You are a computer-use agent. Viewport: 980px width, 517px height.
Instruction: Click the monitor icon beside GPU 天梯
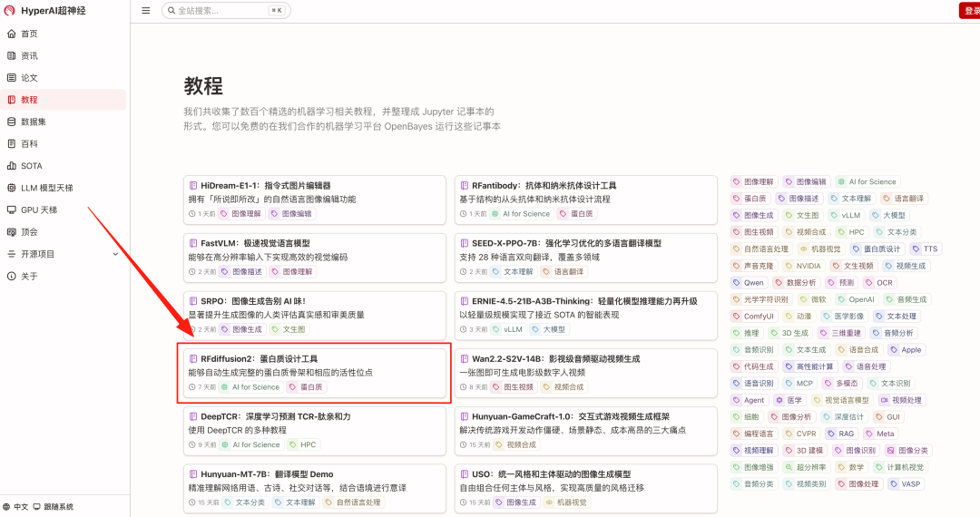(x=11, y=210)
